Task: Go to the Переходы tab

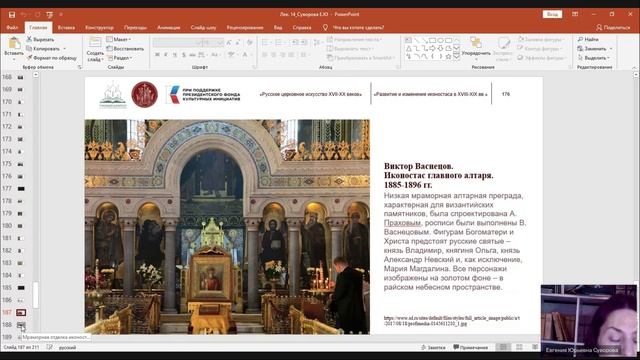Action: [x=135, y=27]
